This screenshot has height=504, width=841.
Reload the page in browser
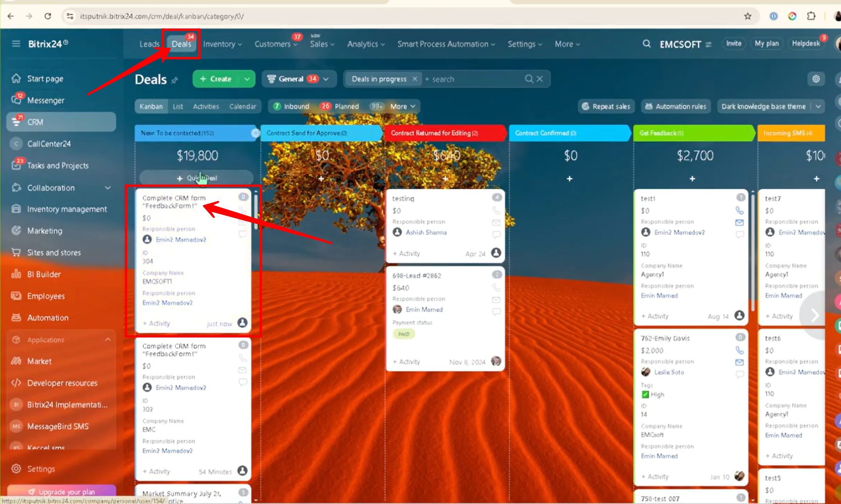click(48, 16)
